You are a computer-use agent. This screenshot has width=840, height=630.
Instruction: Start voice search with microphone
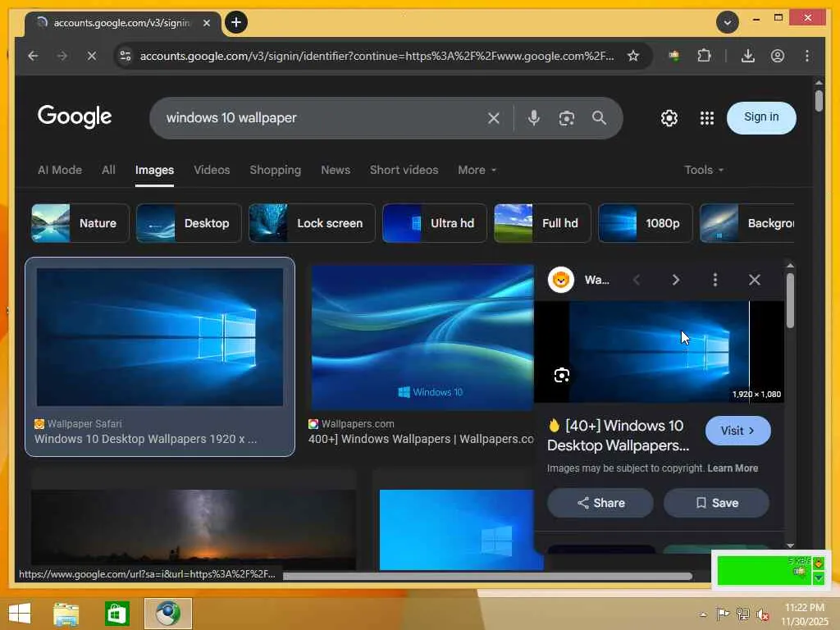[533, 118]
